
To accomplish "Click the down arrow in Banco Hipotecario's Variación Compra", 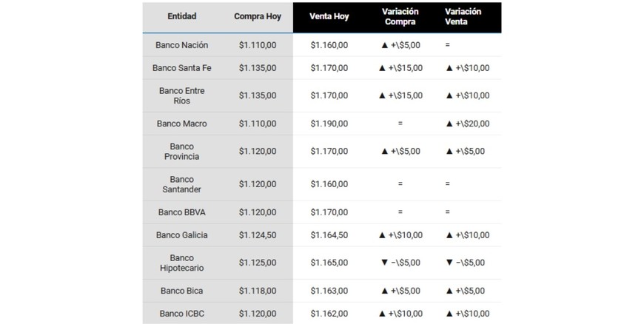I will tap(384, 263).
